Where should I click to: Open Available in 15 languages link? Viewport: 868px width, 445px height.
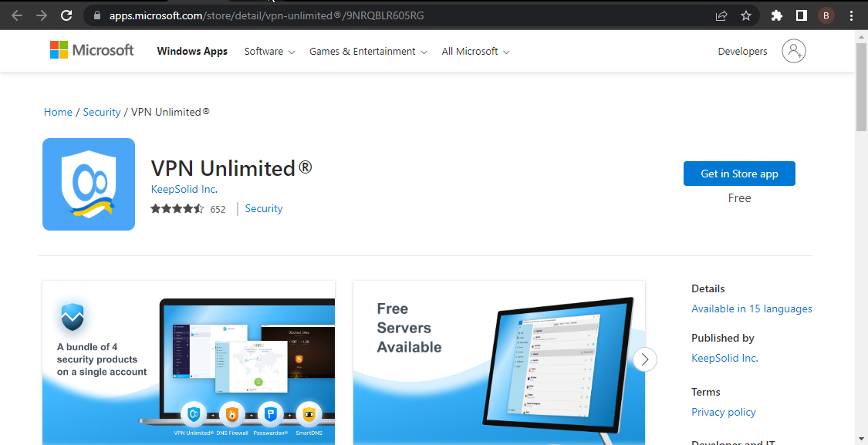click(751, 308)
